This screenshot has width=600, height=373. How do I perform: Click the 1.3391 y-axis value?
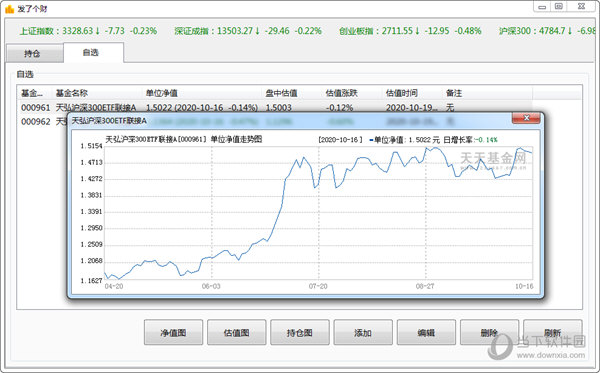[91, 212]
